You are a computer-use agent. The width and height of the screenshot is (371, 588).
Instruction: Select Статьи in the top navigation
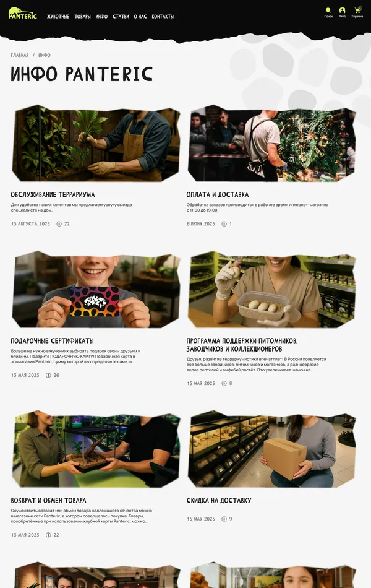coord(121,17)
